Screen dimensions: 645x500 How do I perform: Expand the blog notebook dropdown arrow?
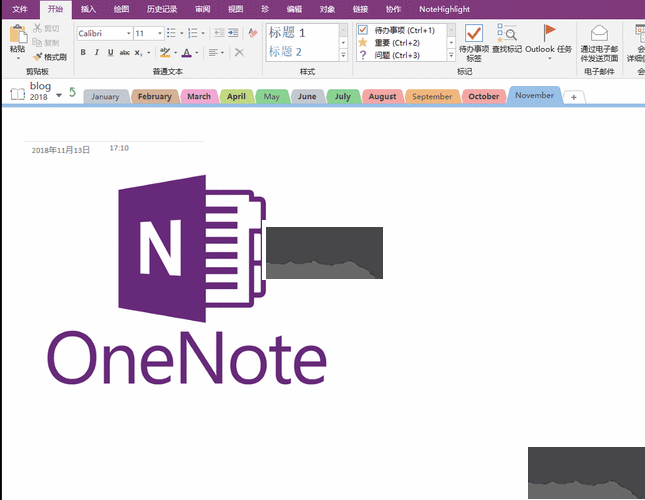tap(59, 95)
